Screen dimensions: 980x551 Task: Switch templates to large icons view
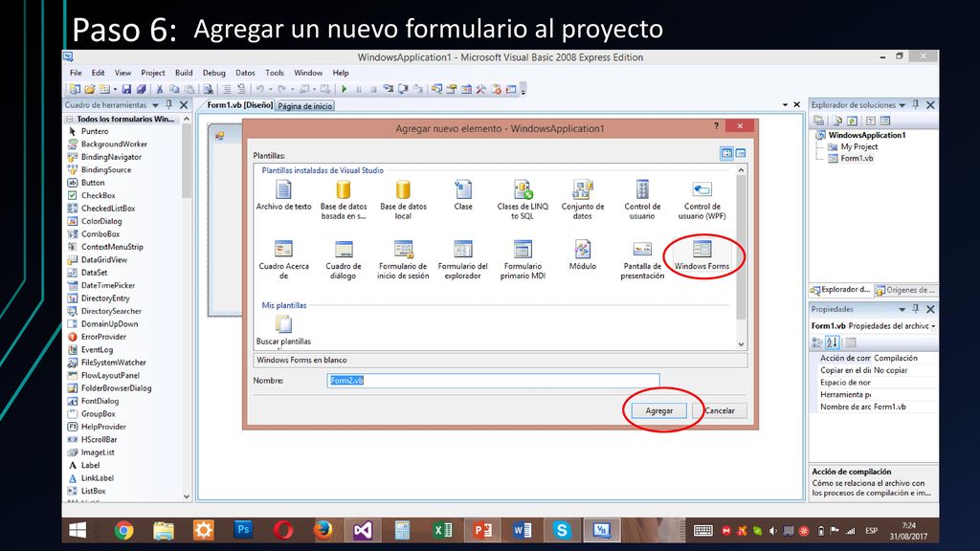(726, 153)
